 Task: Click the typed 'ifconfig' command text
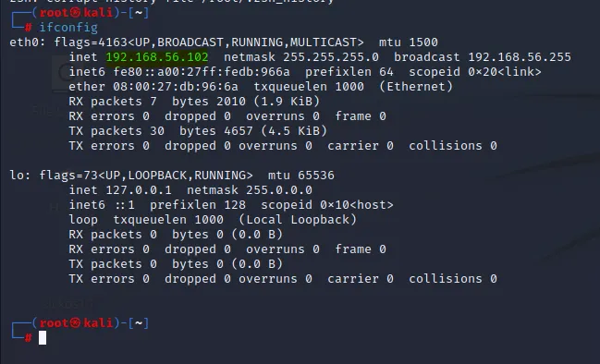[x=68, y=28]
